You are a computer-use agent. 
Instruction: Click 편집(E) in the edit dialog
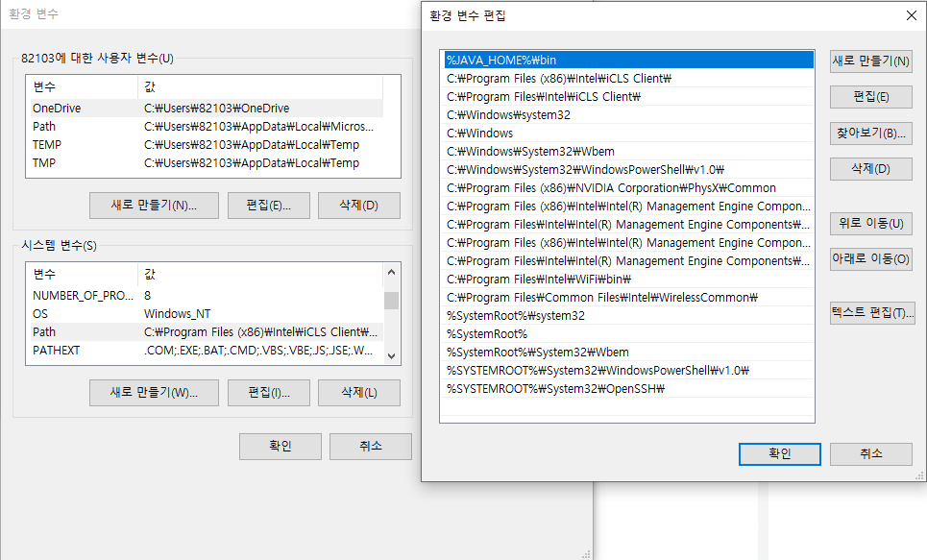pyautogui.click(x=871, y=97)
